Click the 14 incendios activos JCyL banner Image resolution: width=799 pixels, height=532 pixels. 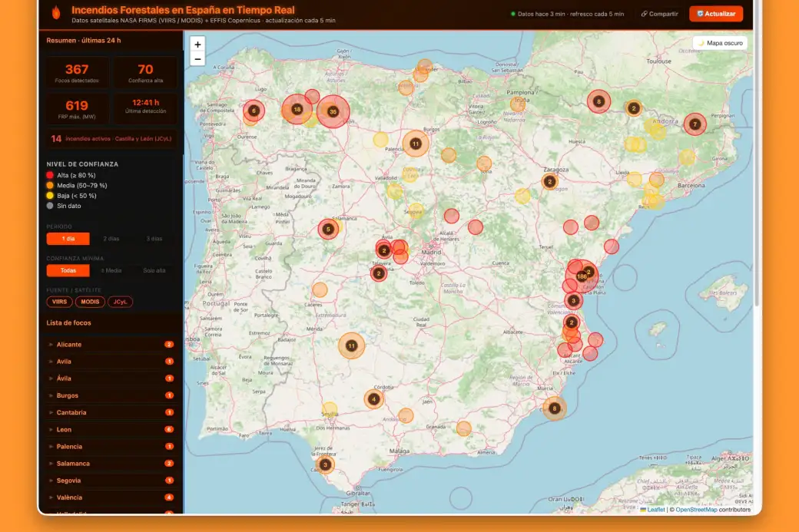click(111, 138)
